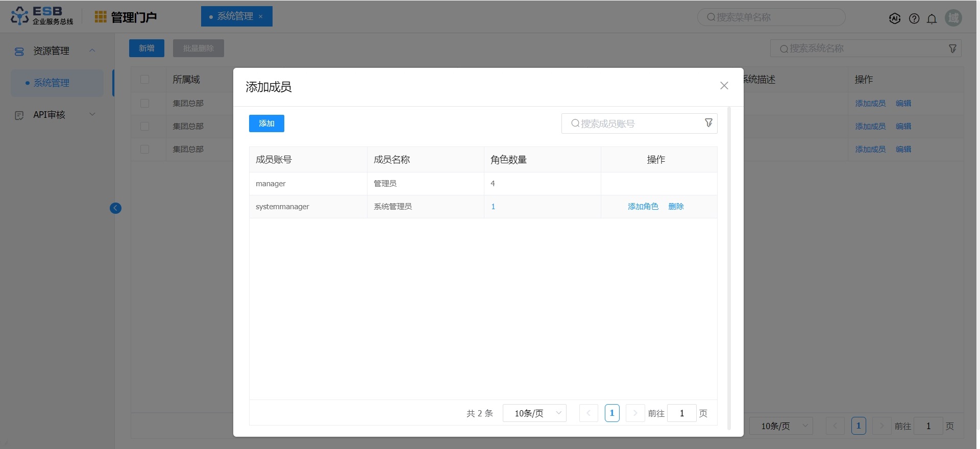This screenshot has height=449, width=980.
Task: Collapse sidebar with blue arrow circle
Action: [115, 208]
